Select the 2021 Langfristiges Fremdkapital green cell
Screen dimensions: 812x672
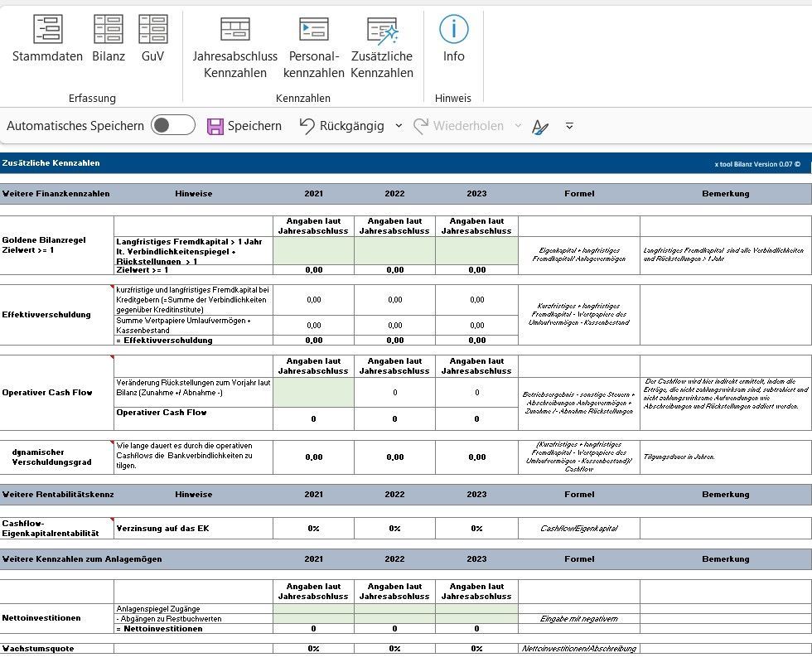314,250
